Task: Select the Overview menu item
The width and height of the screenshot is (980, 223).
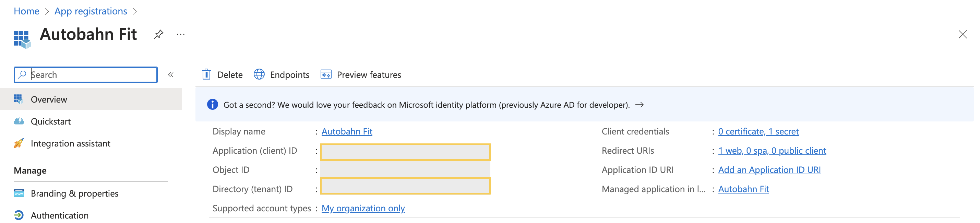Action: 91,99
